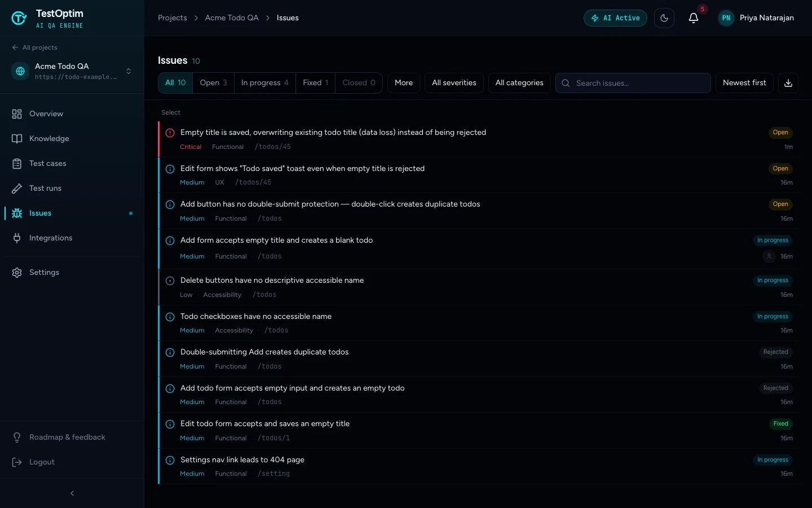The width and height of the screenshot is (812, 508).
Task: Click the Roadmap & feedback lightbulb icon
Action: click(17, 437)
